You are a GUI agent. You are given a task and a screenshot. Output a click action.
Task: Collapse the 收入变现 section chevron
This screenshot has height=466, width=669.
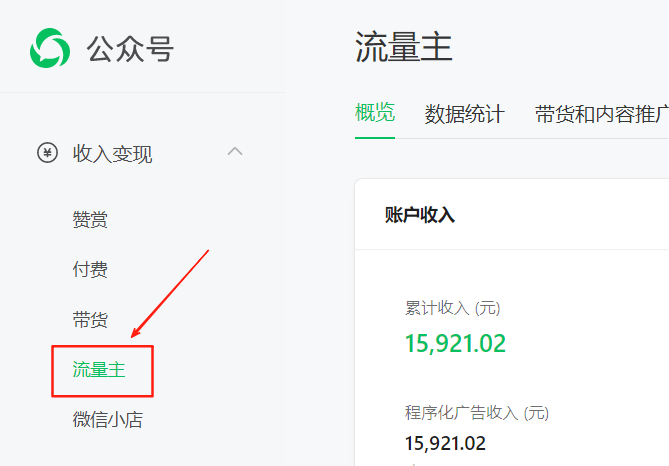pyautogui.click(x=235, y=151)
